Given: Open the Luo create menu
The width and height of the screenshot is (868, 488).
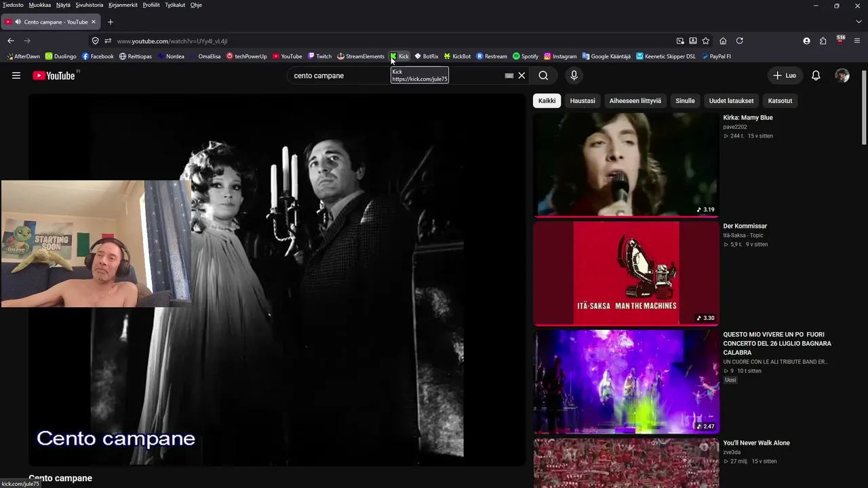Looking at the screenshot, I should pyautogui.click(x=785, y=75).
